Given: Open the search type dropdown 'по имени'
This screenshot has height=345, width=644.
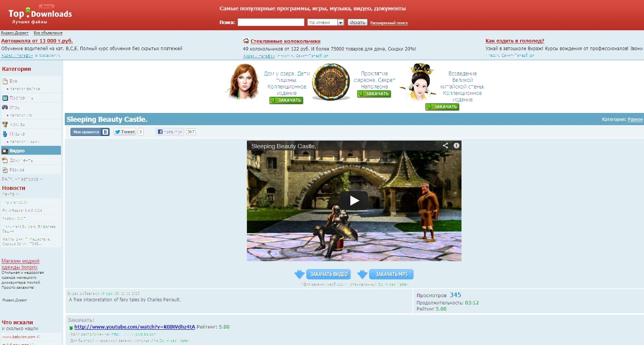Looking at the screenshot, I should [x=326, y=23].
